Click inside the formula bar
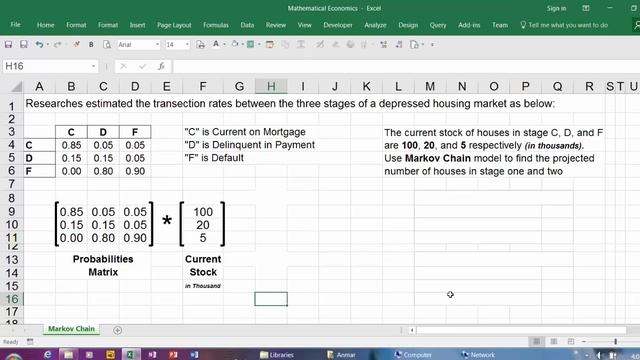This screenshot has width=640, height=360. pos(406,66)
